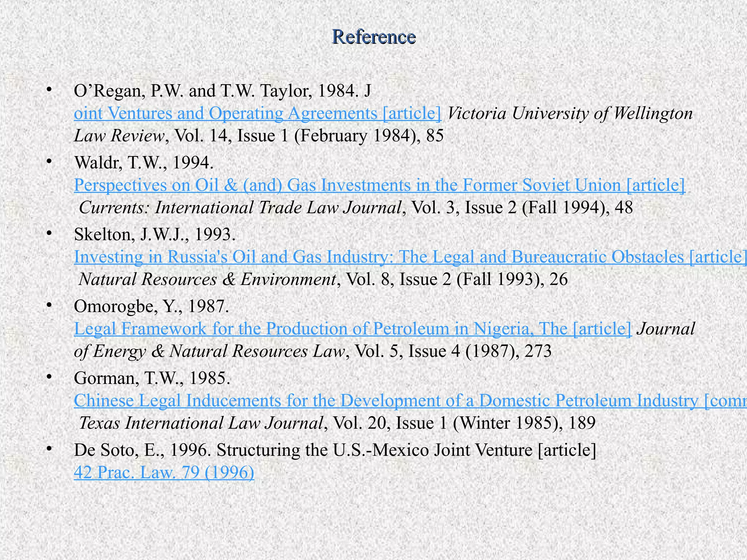The image size is (747, 560).
Task: Open the 42 Prac. Law. 79 (1996) link
Action: pos(164,472)
